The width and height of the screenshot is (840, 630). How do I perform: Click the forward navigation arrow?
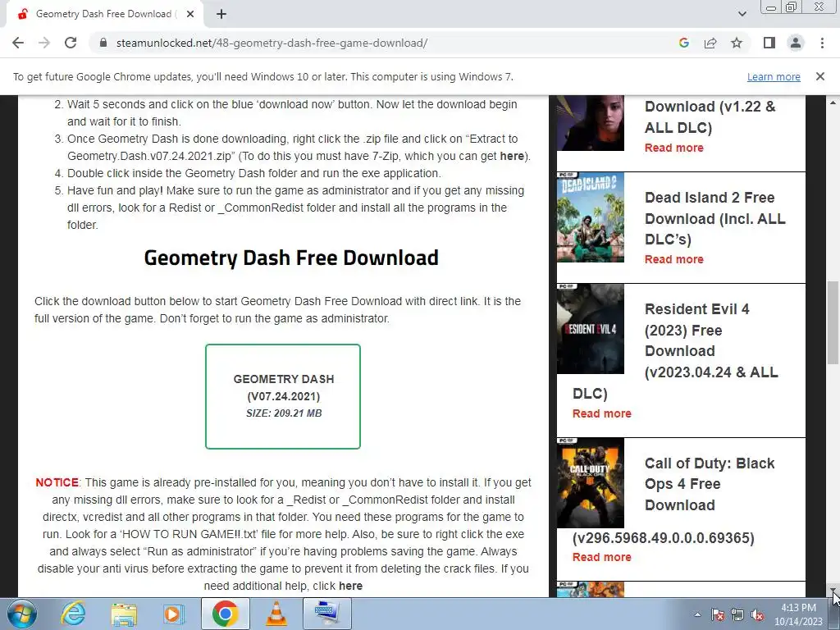click(x=44, y=43)
